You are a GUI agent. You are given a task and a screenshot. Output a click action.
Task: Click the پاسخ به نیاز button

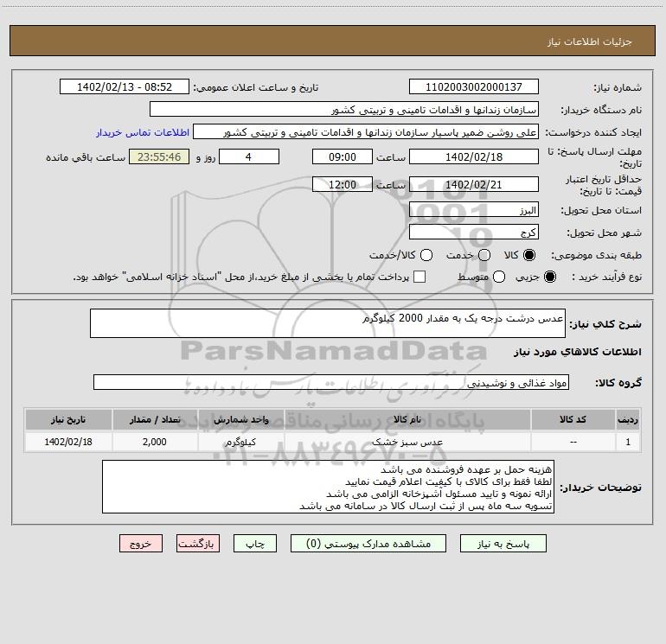coord(503,544)
